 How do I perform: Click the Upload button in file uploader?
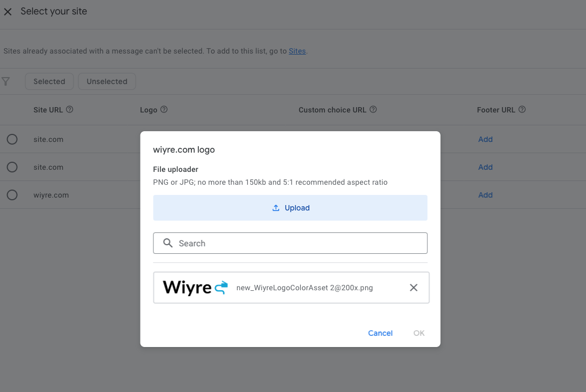[x=291, y=208]
